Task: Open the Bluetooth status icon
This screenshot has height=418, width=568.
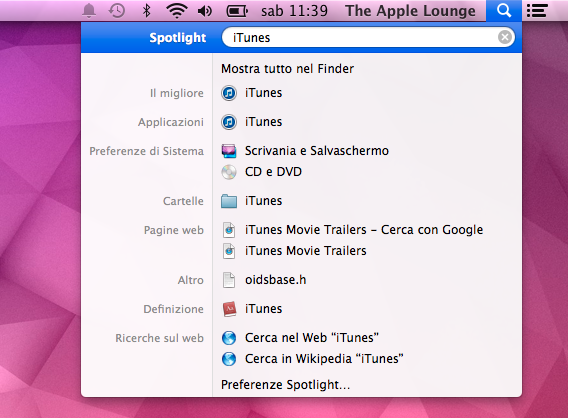Action: pos(146,11)
